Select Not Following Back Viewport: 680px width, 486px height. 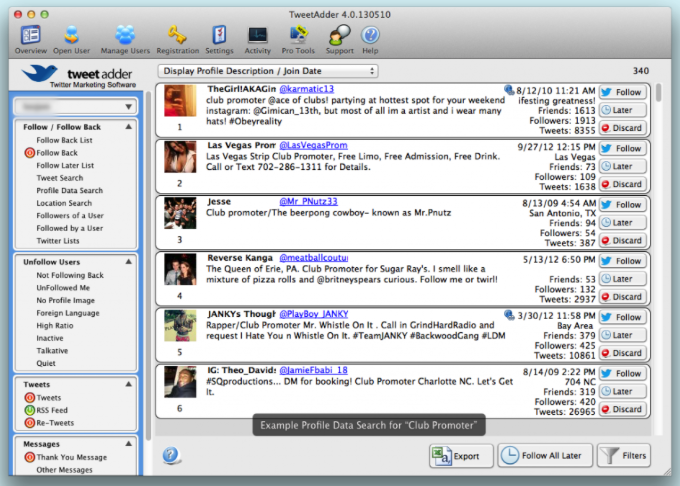pyautogui.click(x=70, y=275)
